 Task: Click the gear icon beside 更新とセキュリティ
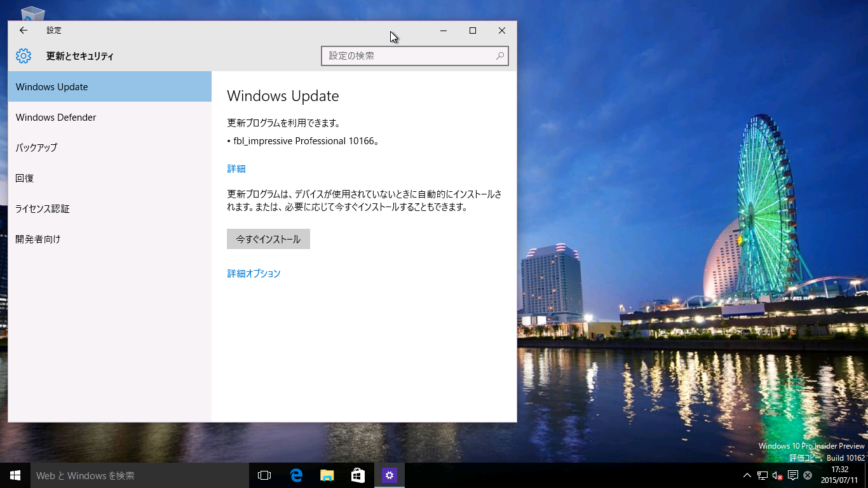pos(24,56)
